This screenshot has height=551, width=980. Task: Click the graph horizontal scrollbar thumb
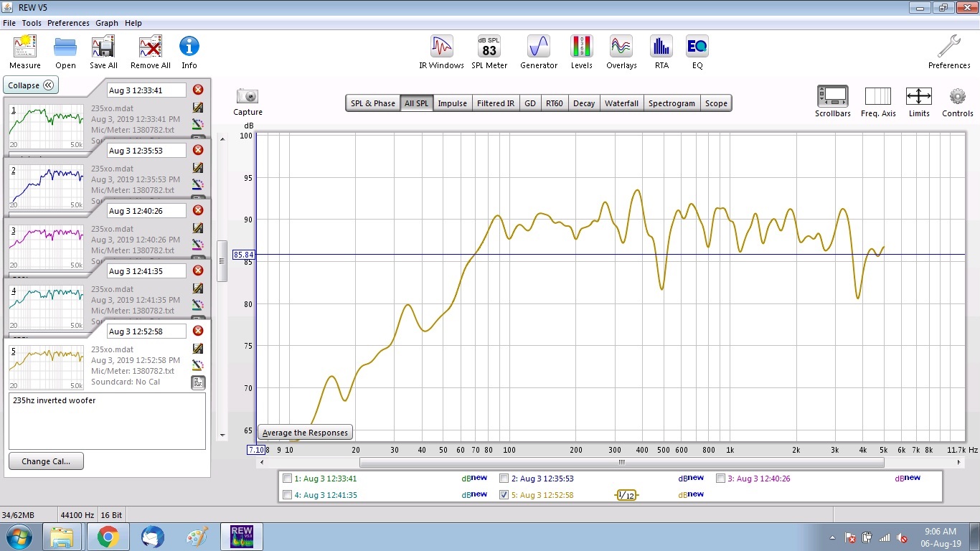point(621,463)
